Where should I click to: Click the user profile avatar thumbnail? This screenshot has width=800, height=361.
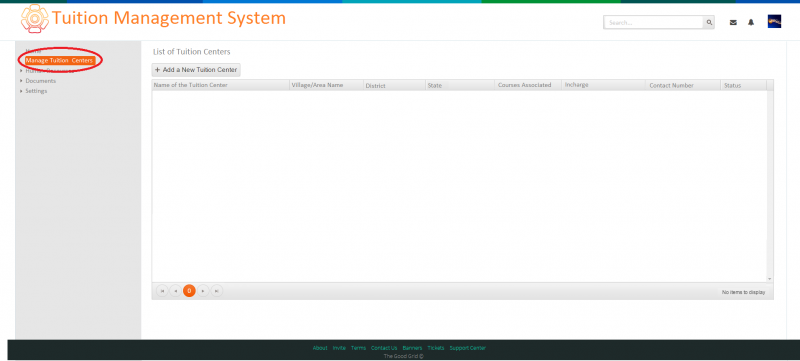coord(774,21)
